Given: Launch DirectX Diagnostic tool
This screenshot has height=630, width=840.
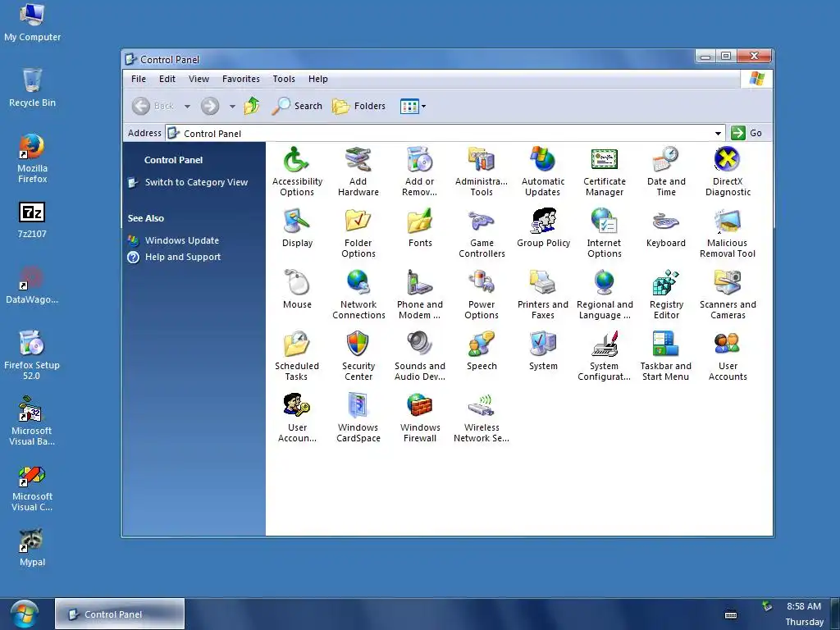Looking at the screenshot, I should click(728, 171).
